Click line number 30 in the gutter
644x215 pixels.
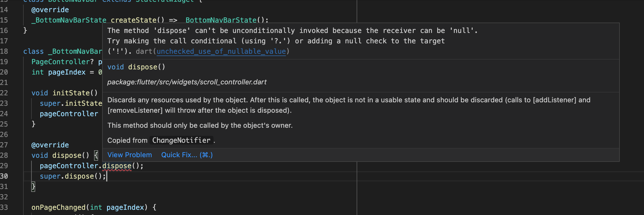(4, 176)
